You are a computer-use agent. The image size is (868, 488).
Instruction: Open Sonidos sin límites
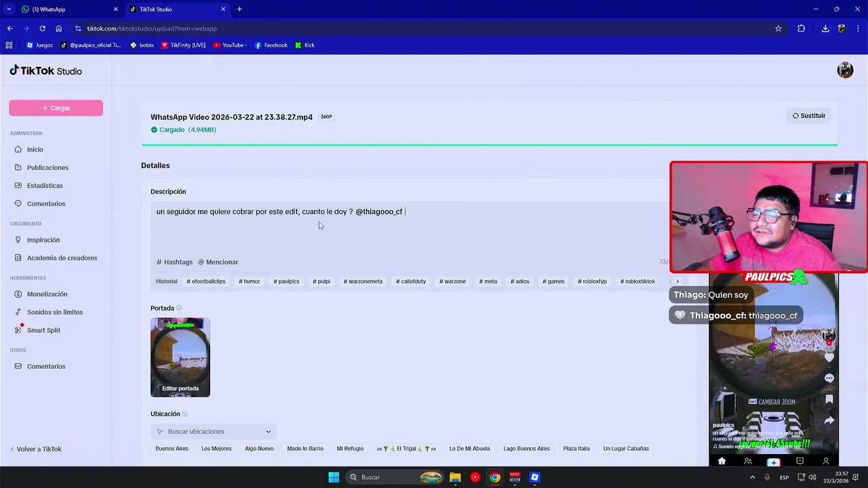55,312
